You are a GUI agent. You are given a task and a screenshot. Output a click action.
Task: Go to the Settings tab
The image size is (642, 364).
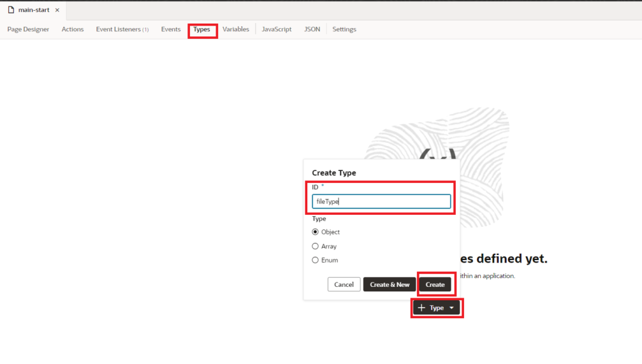click(x=344, y=29)
